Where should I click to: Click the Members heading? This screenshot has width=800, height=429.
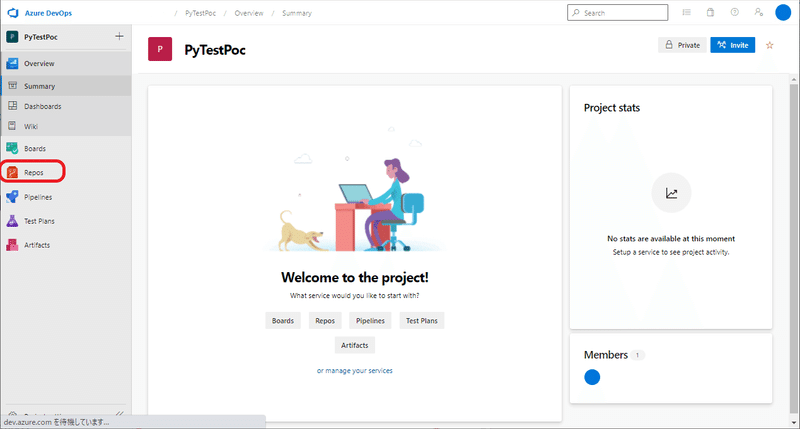tap(606, 355)
